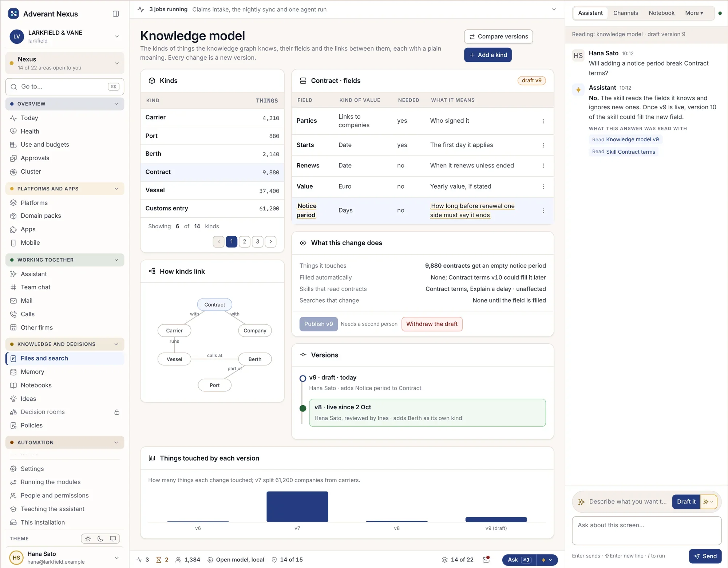
Task: Open row menu for Value field
Action: point(543,186)
